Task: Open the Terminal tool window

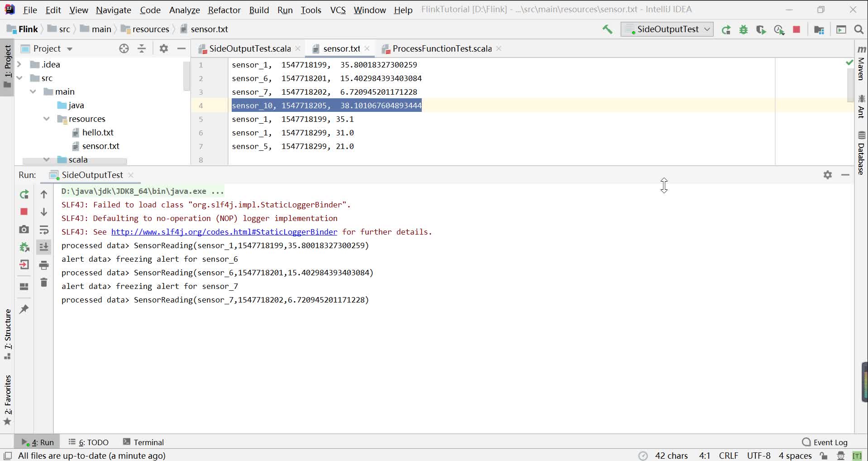Action: coord(143,442)
